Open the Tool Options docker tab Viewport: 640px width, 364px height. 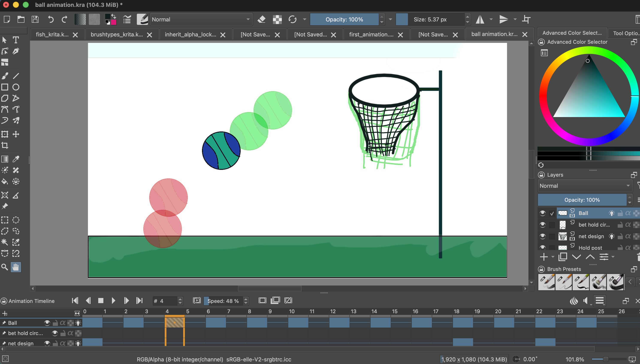tap(625, 33)
